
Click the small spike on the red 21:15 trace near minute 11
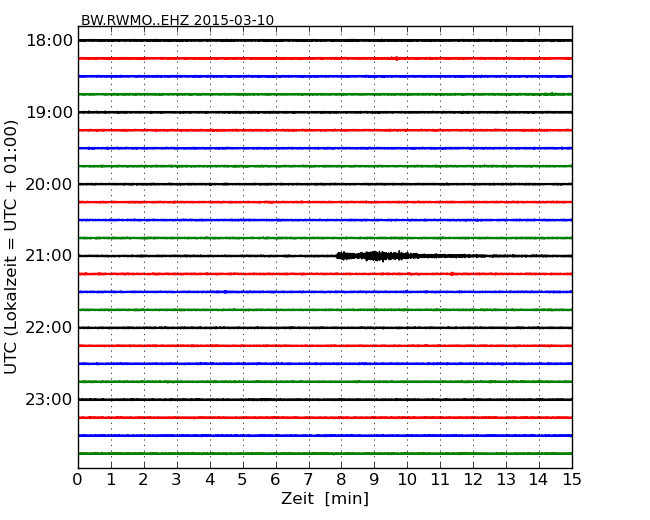(452, 274)
